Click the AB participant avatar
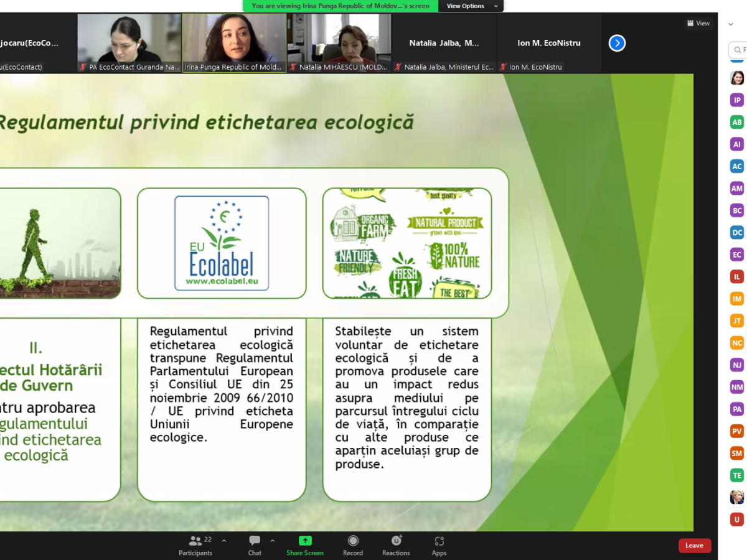Image resolution: width=747 pixels, height=560 pixels. click(737, 122)
